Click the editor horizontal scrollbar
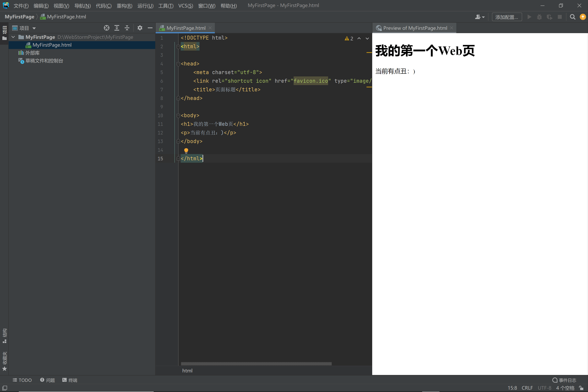Viewport: 588px width, 392px height. [256, 364]
